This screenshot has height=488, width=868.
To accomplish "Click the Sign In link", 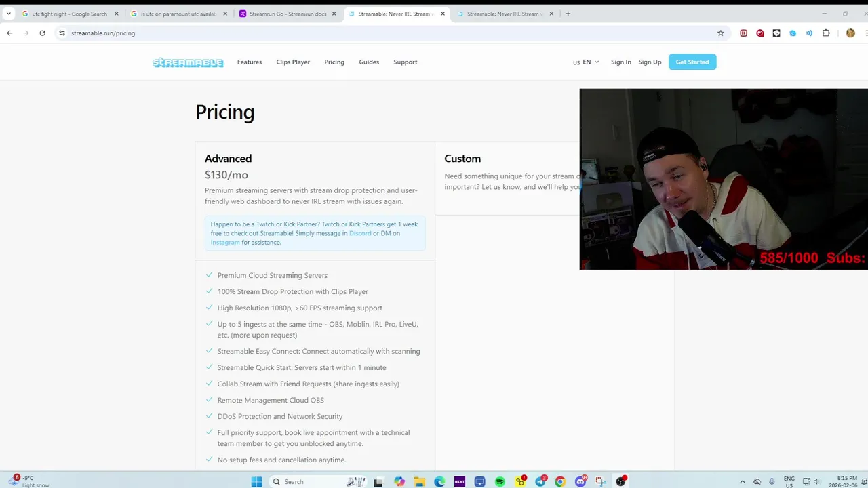I will 621,62.
